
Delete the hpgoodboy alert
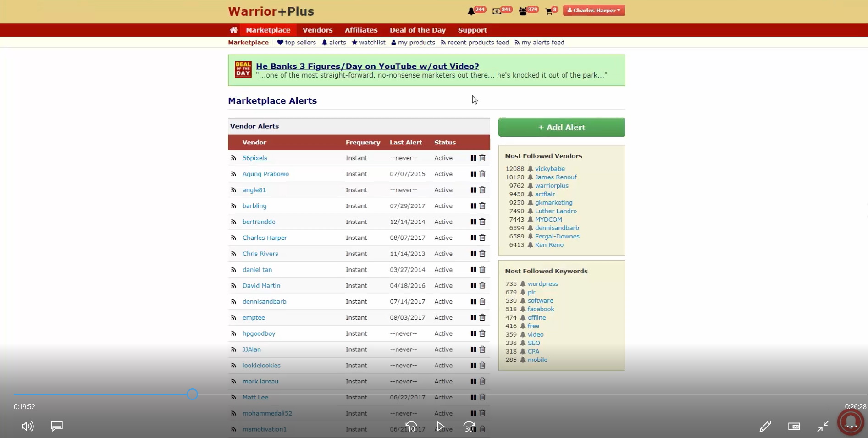[482, 333]
